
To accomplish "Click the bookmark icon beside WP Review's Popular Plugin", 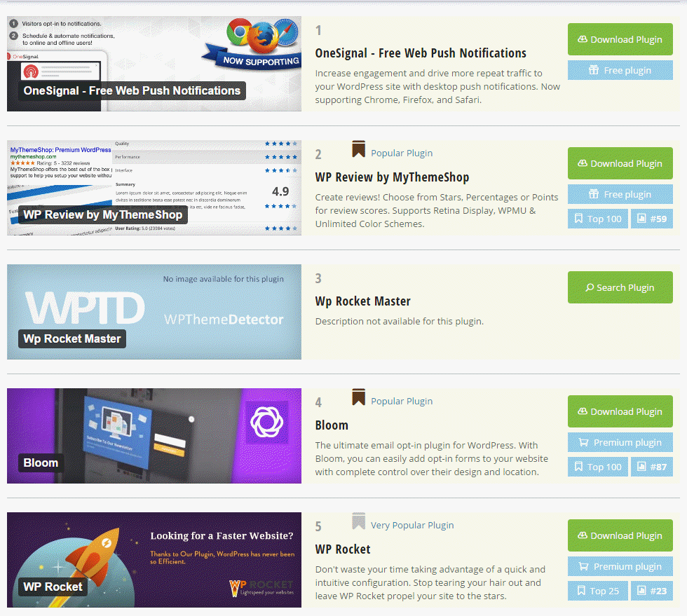I will (358, 149).
